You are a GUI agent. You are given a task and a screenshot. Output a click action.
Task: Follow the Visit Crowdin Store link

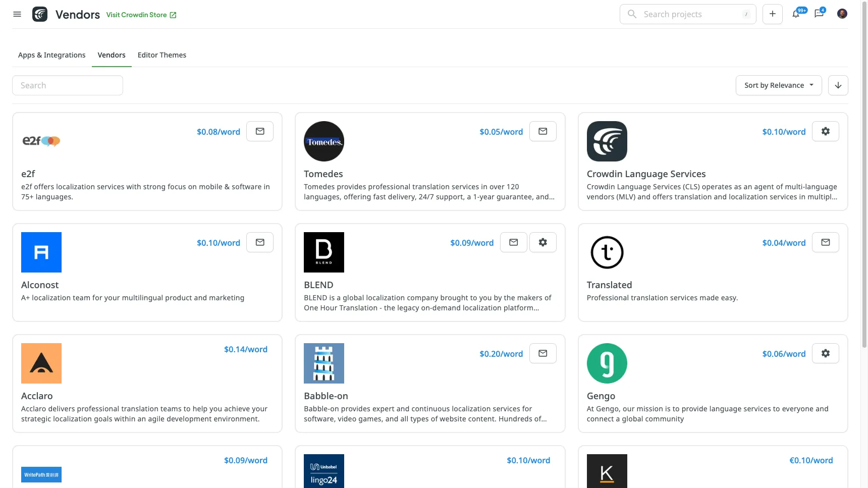tap(141, 15)
